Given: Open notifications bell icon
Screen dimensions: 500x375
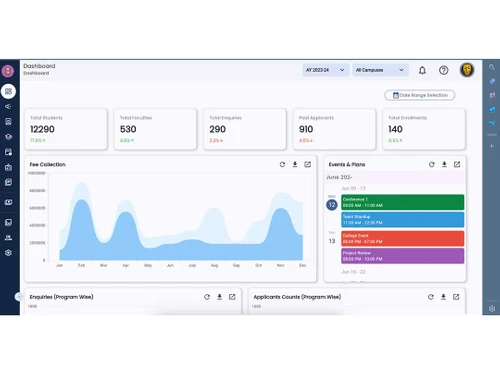Looking at the screenshot, I should point(422,70).
